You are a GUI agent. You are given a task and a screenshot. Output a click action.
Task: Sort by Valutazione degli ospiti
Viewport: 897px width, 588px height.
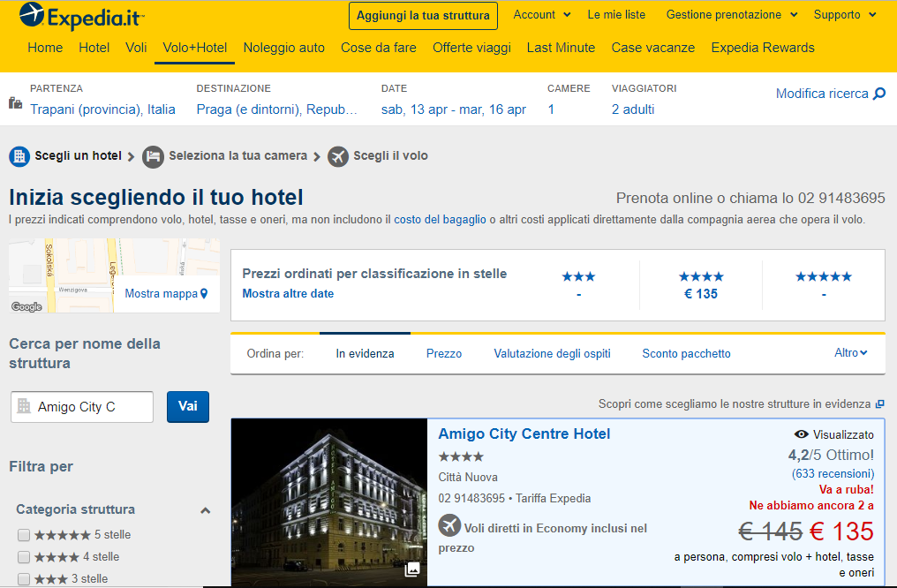click(x=552, y=353)
